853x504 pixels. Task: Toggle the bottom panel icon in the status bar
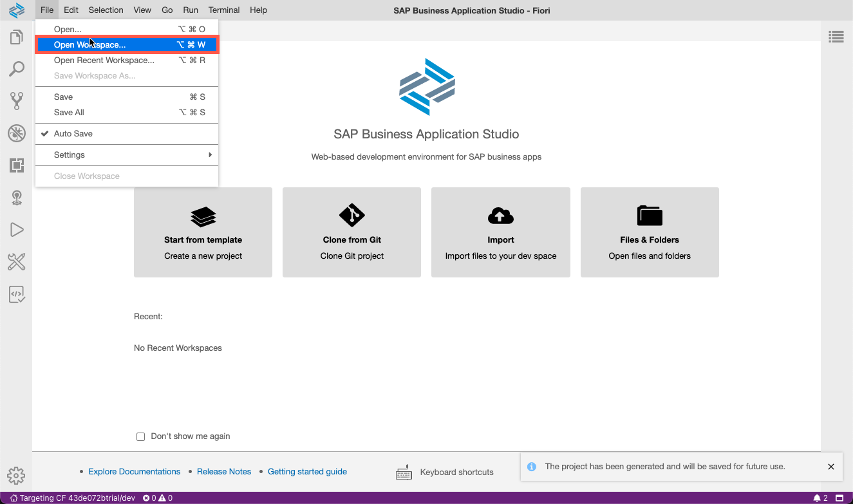[839, 498]
